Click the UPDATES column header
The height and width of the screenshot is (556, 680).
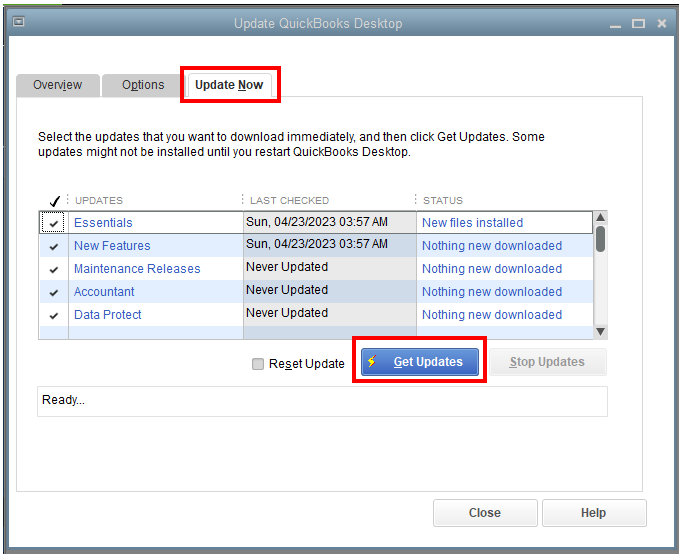tap(99, 200)
